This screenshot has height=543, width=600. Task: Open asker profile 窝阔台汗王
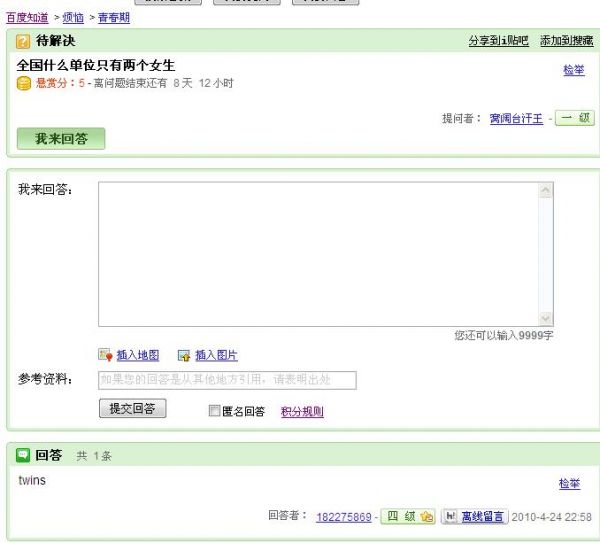[x=516, y=119]
